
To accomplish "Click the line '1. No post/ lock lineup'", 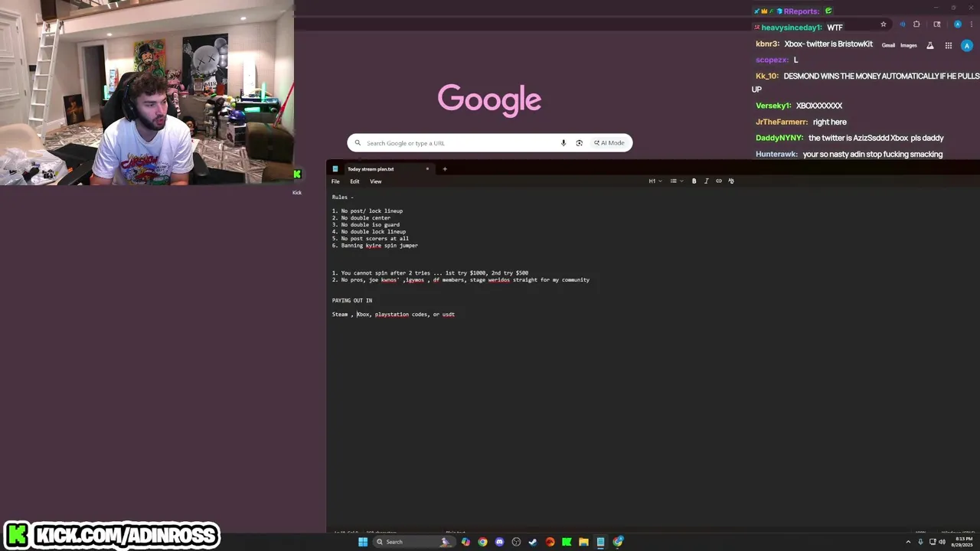I will [367, 211].
